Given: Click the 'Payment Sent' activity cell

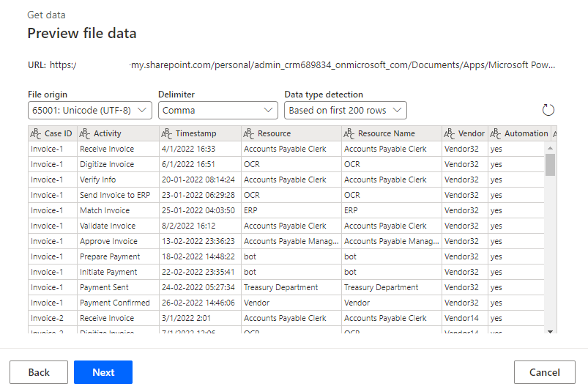Looking at the screenshot, I should (118, 287).
